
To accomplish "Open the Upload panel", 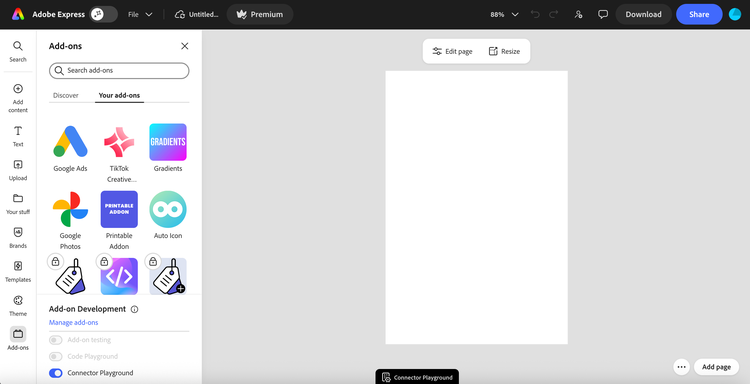I will [x=18, y=170].
